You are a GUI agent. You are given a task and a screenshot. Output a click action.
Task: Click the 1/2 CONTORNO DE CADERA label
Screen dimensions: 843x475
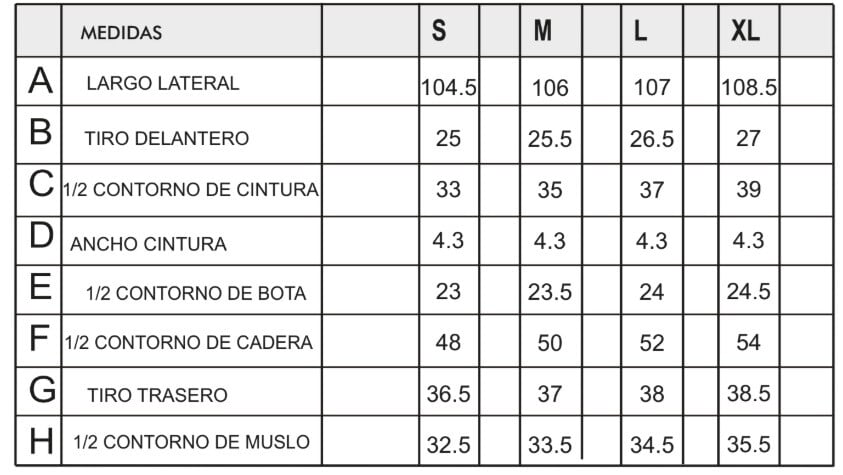[189, 342]
